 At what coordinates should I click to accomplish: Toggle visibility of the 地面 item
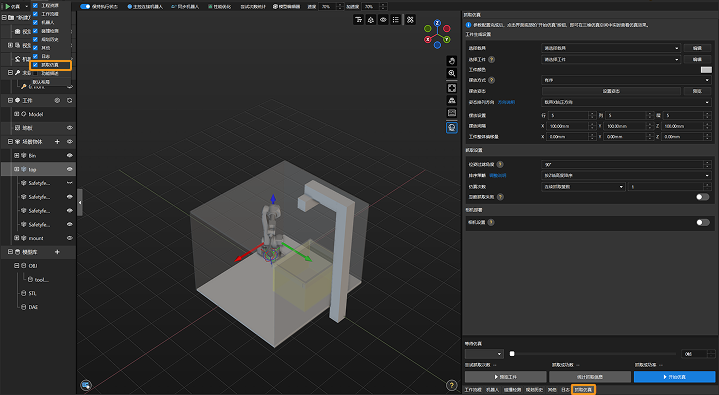70,128
